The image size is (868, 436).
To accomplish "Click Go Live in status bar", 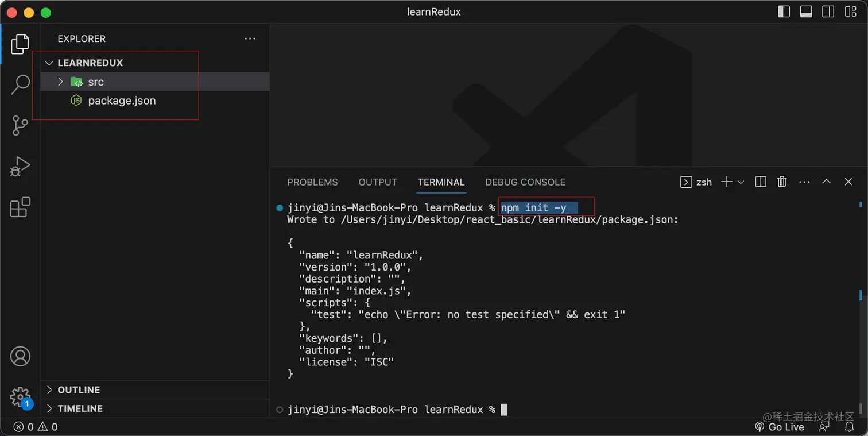I will (780, 427).
